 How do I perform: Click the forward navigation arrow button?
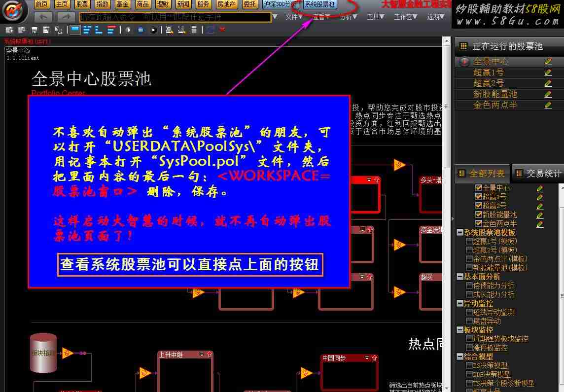click(66, 17)
